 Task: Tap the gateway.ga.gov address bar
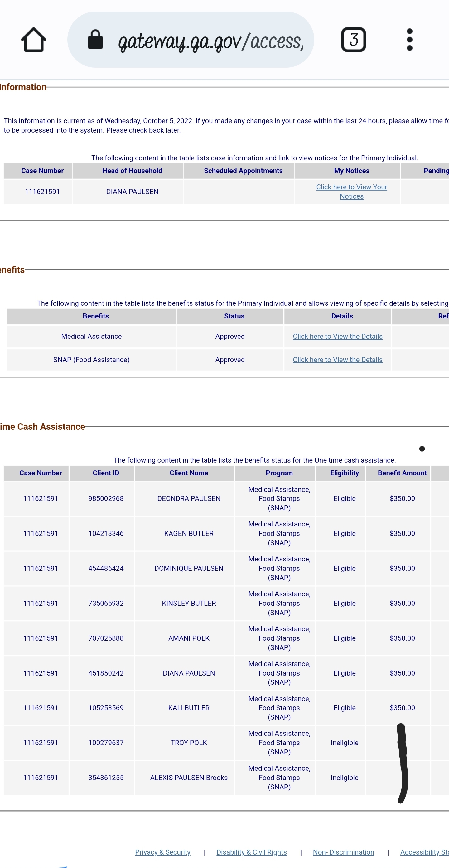191,40
